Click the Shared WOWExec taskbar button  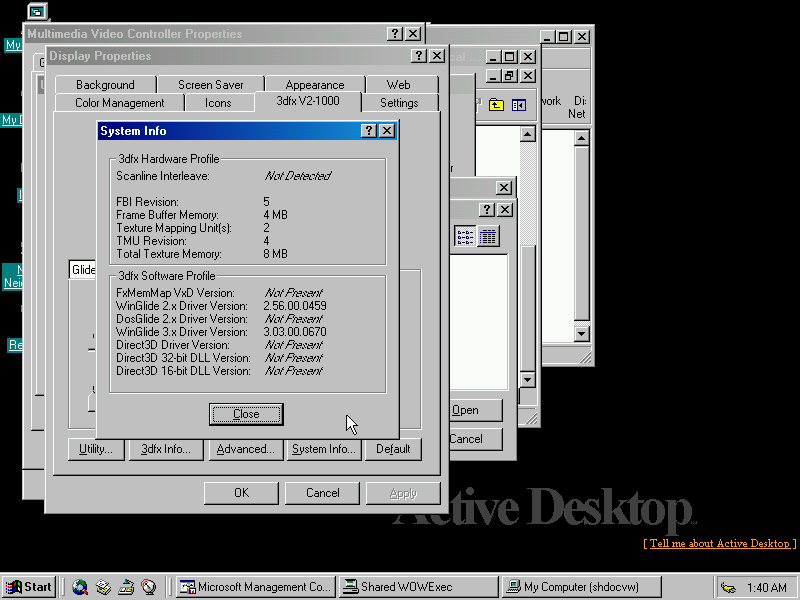[x=417, y=587]
